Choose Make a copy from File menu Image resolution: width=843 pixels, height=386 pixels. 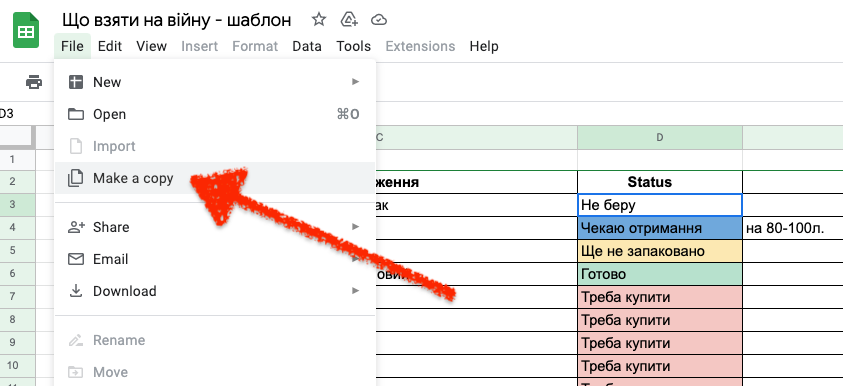[215, 178]
